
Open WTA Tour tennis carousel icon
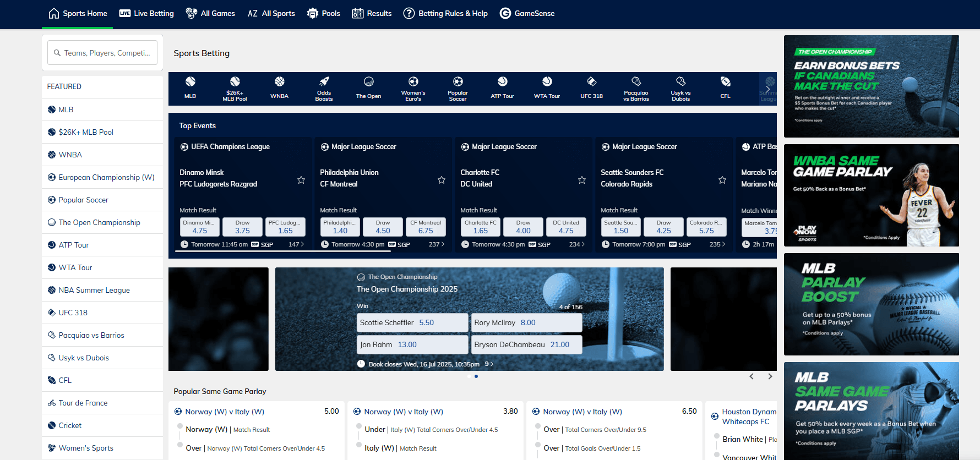(x=547, y=82)
